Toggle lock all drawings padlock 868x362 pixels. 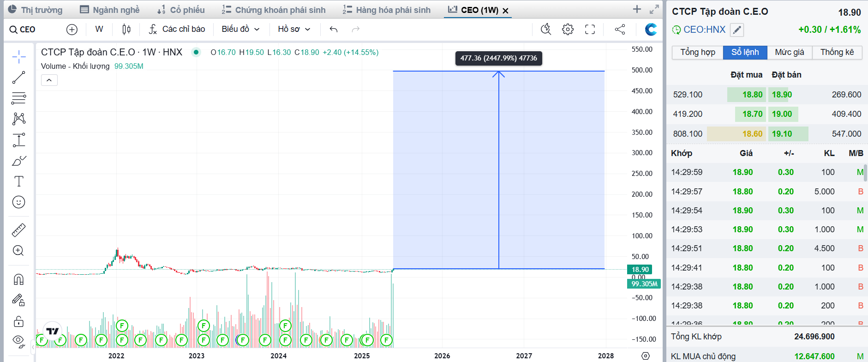coord(19,321)
